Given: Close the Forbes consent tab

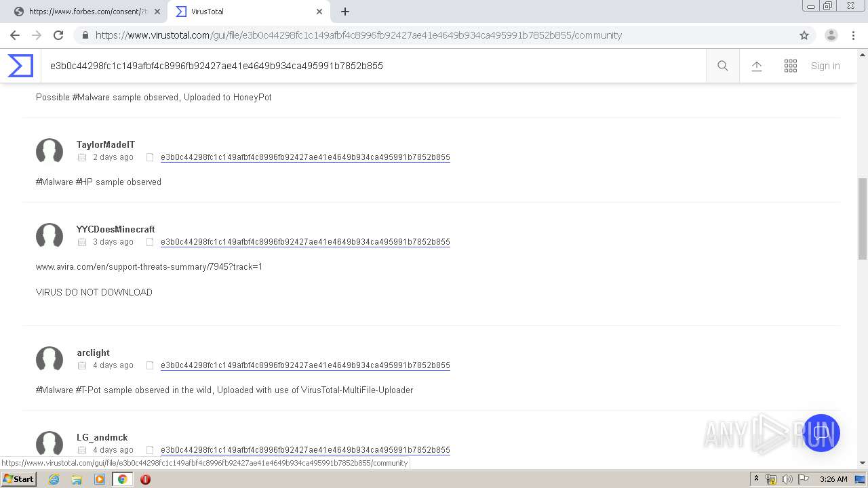Looking at the screenshot, I should pos(157,12).
